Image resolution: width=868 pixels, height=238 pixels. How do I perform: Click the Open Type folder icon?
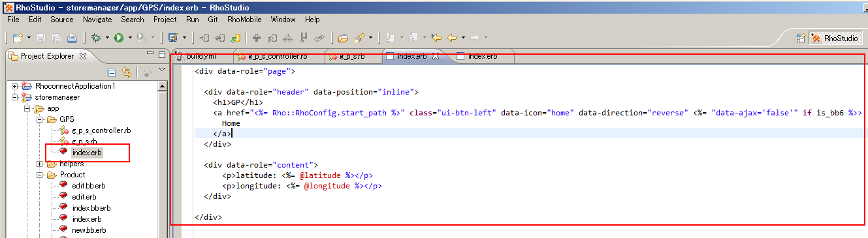click(343, 38)
